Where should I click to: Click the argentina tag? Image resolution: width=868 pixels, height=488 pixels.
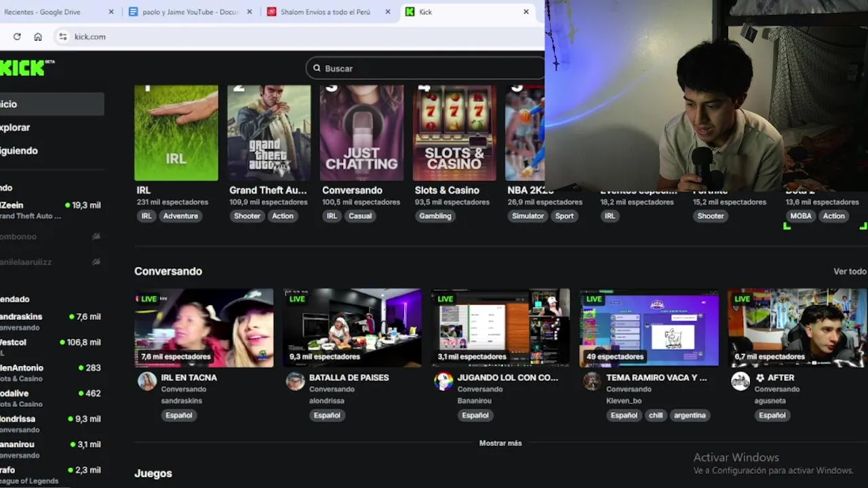(x=690, y=415)
